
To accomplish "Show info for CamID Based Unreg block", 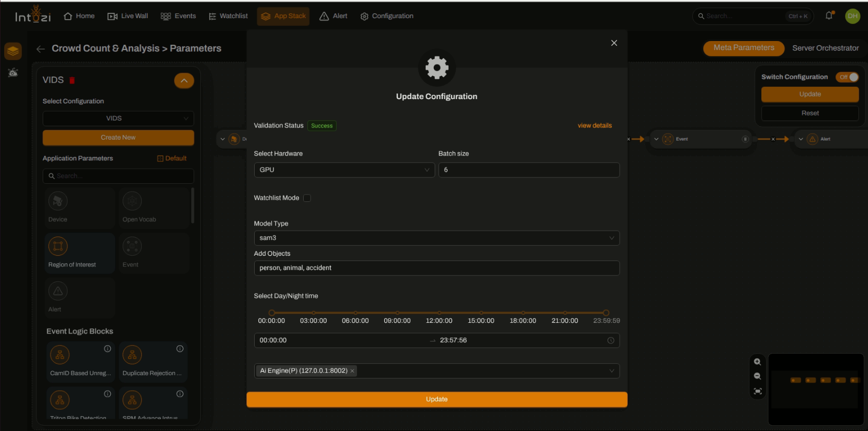I will pyautogui.click(x=108, y=349).
